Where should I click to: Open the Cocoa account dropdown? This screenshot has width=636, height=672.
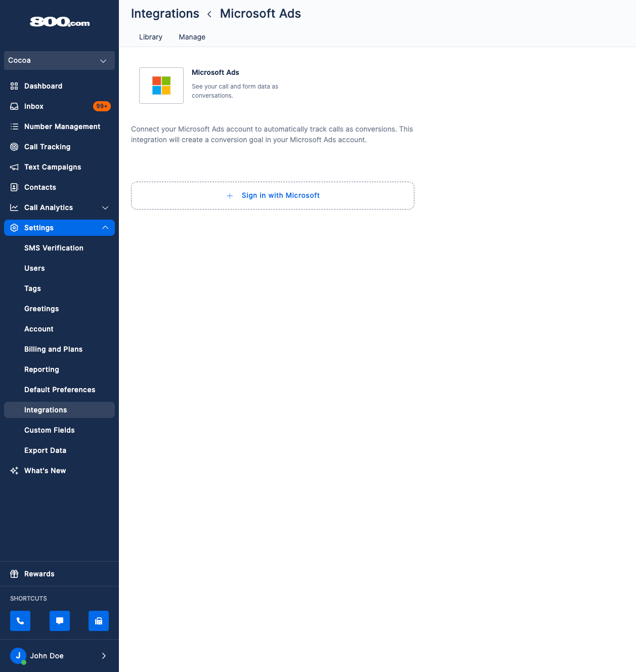pos(59,60)
